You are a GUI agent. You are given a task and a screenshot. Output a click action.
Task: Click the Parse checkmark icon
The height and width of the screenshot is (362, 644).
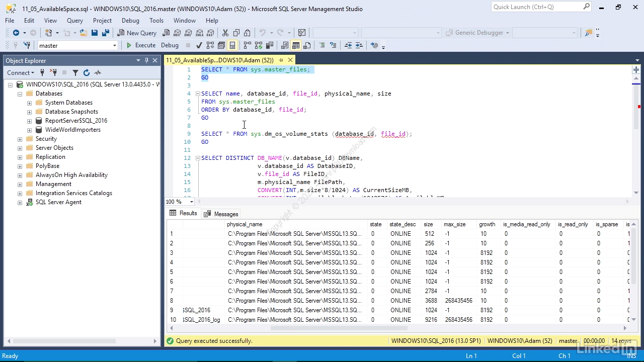pyautogui.click(x=199, y=45)
